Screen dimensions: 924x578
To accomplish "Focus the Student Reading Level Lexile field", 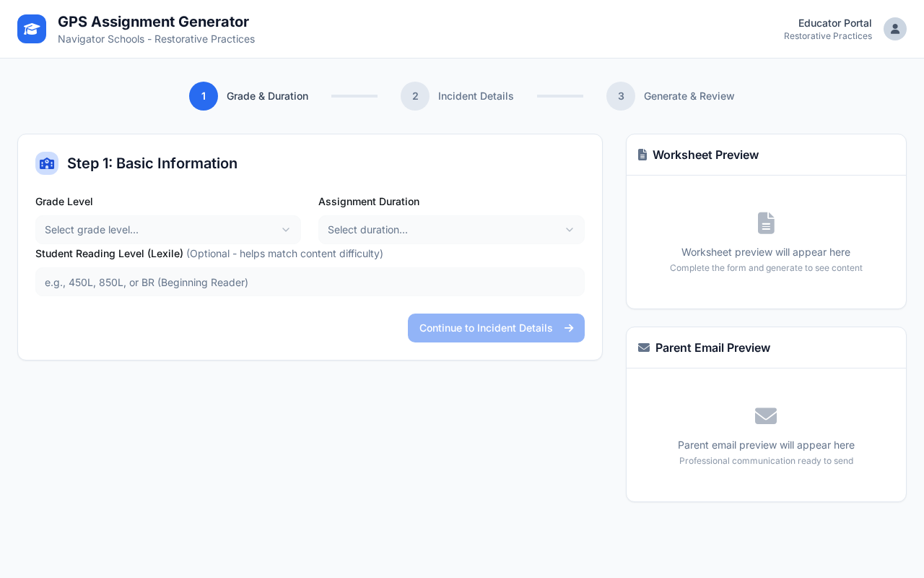I will 310,282.
